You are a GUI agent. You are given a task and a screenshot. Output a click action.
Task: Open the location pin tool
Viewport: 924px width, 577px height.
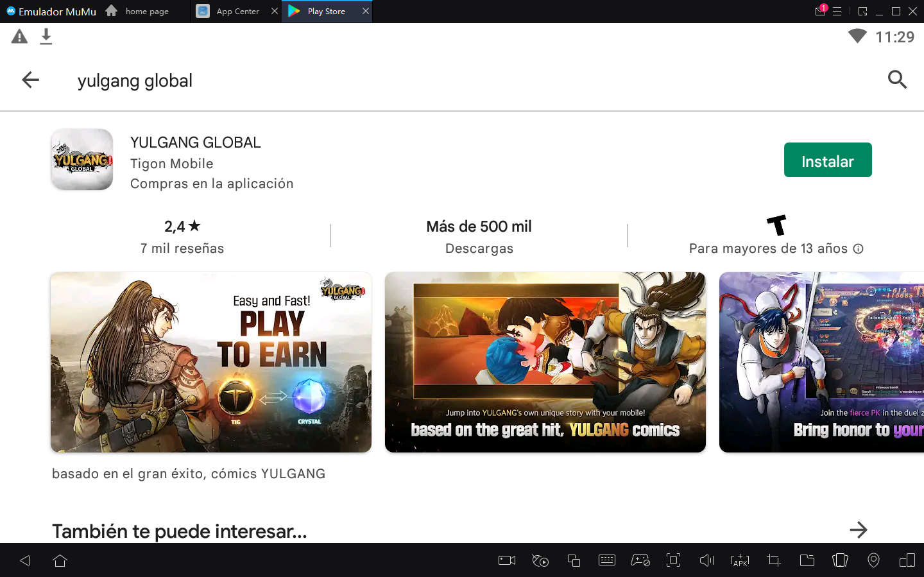(x=873, y=560)
